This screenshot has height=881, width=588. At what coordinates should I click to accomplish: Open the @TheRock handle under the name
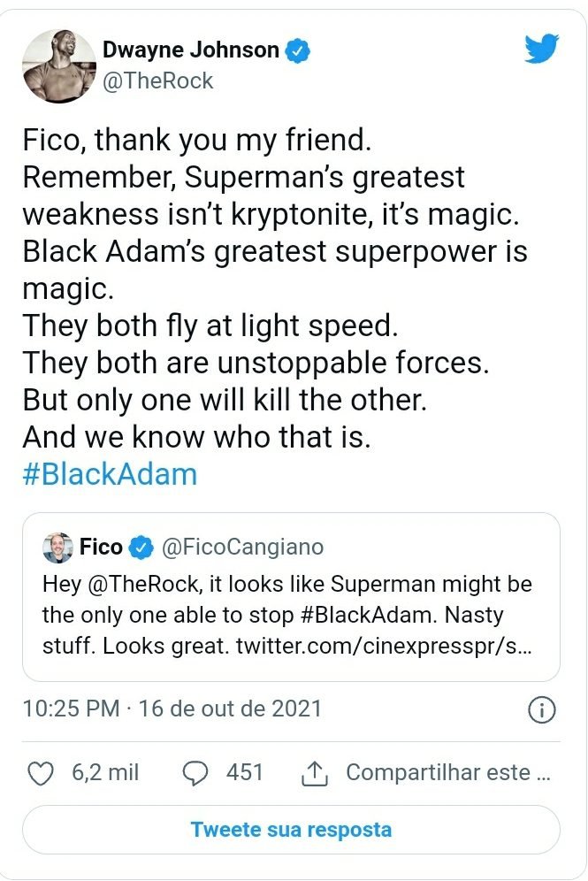click(x=158, y=81)
